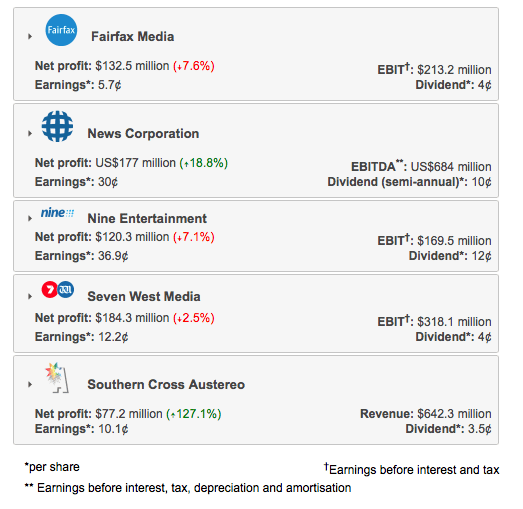523x509 pixels.
Task: Expand the Seven West Media arrow
Action: click(x=30, y=296)
